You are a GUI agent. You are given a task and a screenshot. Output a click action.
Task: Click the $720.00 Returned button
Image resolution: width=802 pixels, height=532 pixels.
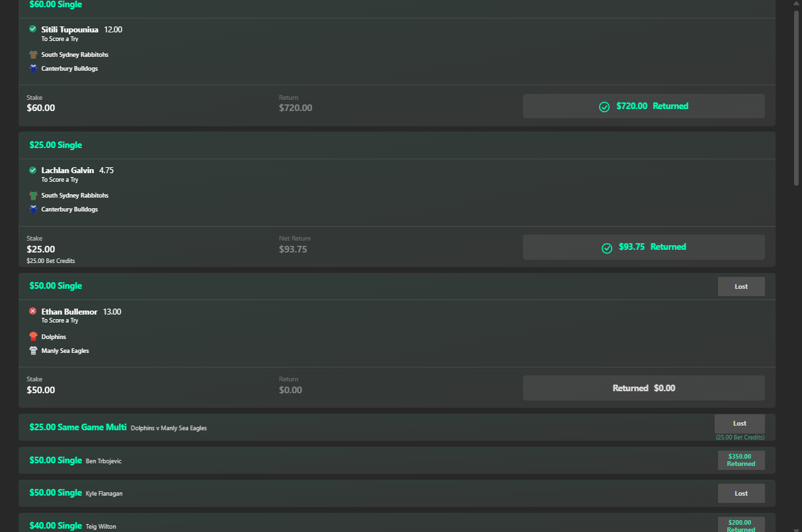(x=644, y=106)
